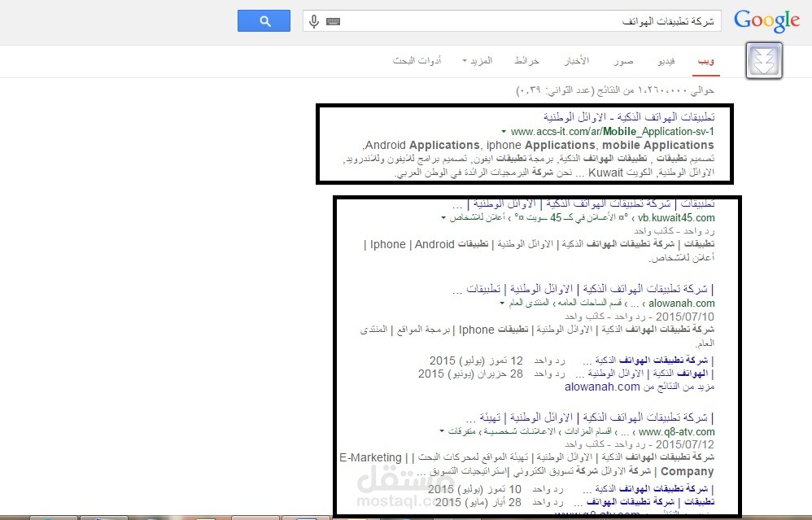
Task: Open the الأخبار tab
Action: 576,60
